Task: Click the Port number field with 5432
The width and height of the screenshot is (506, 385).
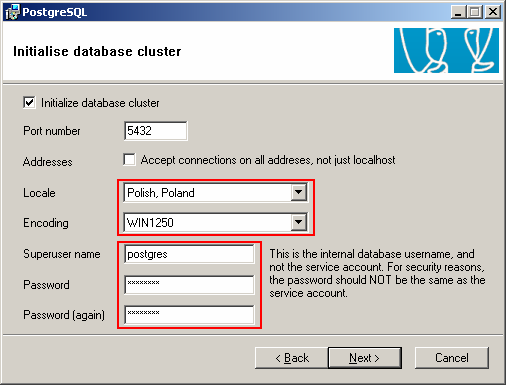Action: 156,131
